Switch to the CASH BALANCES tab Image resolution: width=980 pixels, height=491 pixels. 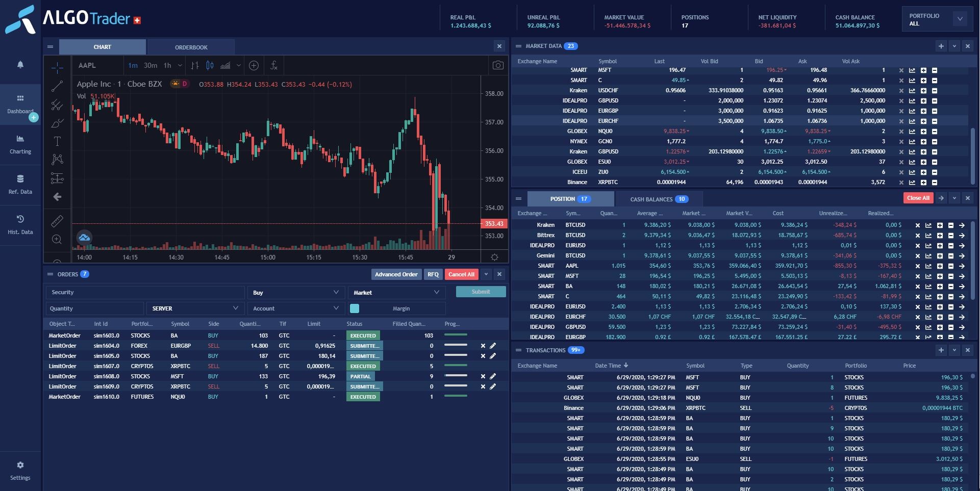tap(659, 199)
